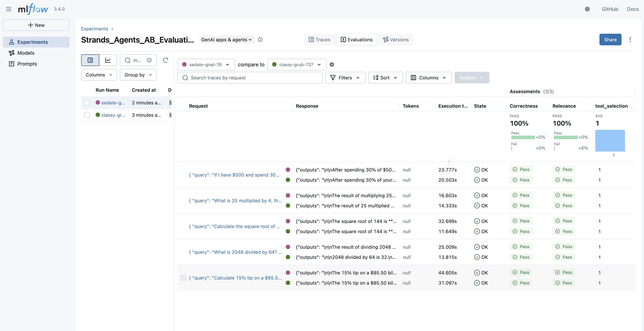Expand the Filters dropdown

(345, 78)
